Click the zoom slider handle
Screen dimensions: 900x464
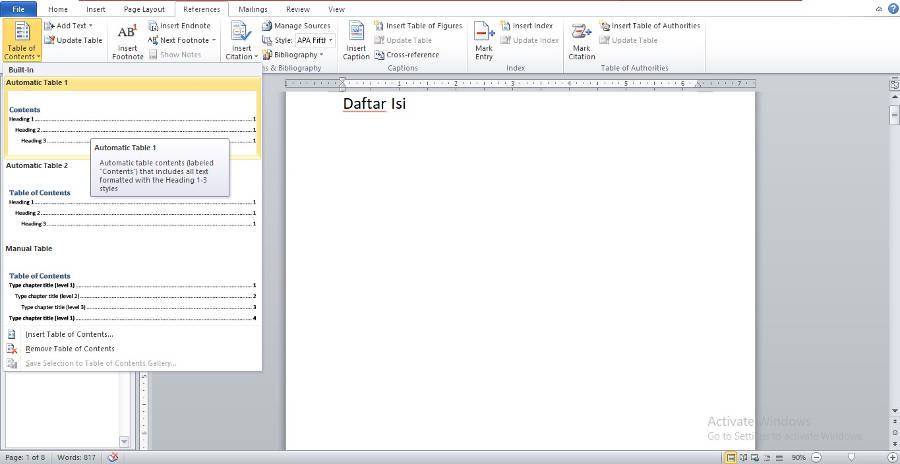(851, 458)
